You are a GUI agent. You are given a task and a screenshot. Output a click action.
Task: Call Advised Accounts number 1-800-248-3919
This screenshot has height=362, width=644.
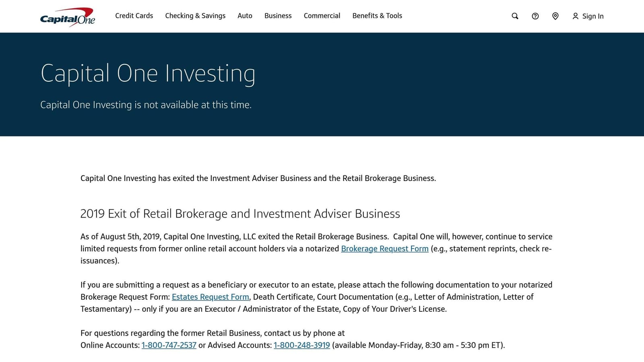[x=302, y=345]
